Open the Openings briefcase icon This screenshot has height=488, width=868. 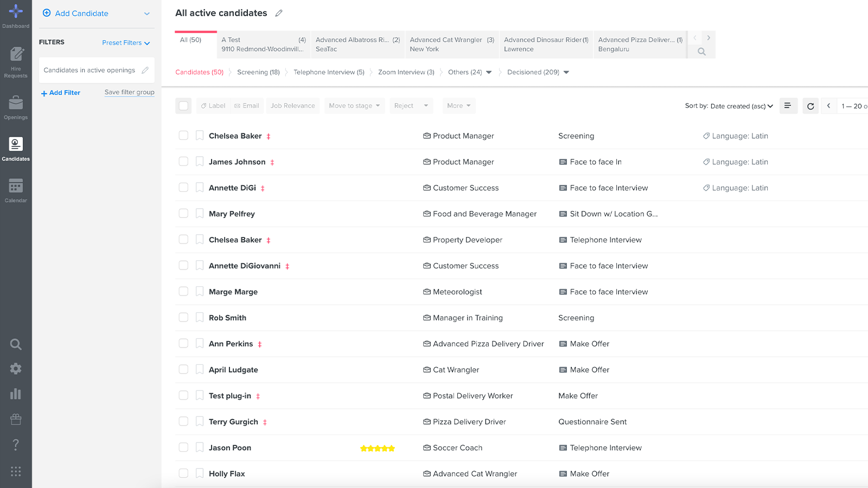pyautogui.click(x=16, y=107)
